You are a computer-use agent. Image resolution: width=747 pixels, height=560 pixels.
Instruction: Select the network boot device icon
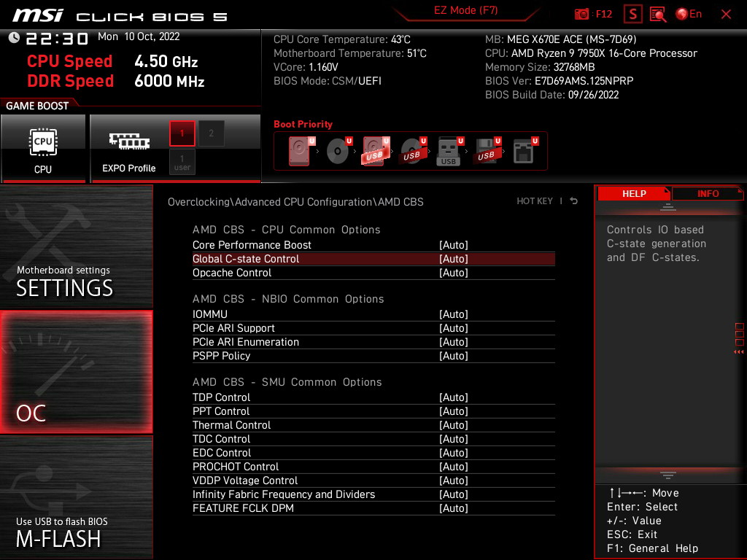coord(525,151)
